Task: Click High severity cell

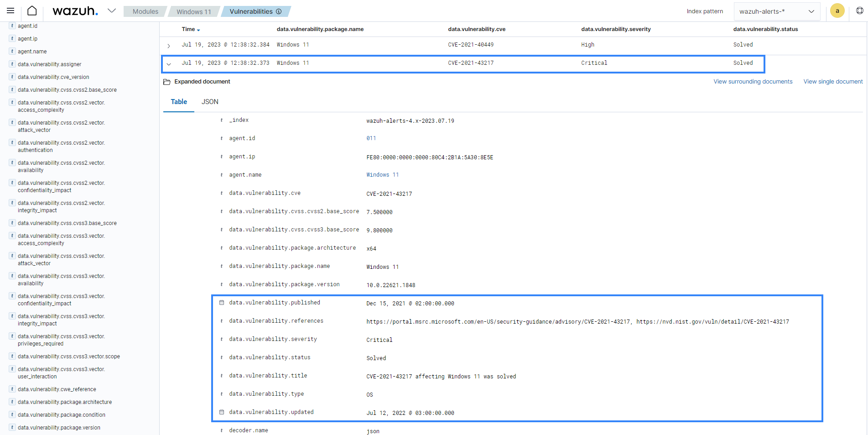Action: [587, 45]
